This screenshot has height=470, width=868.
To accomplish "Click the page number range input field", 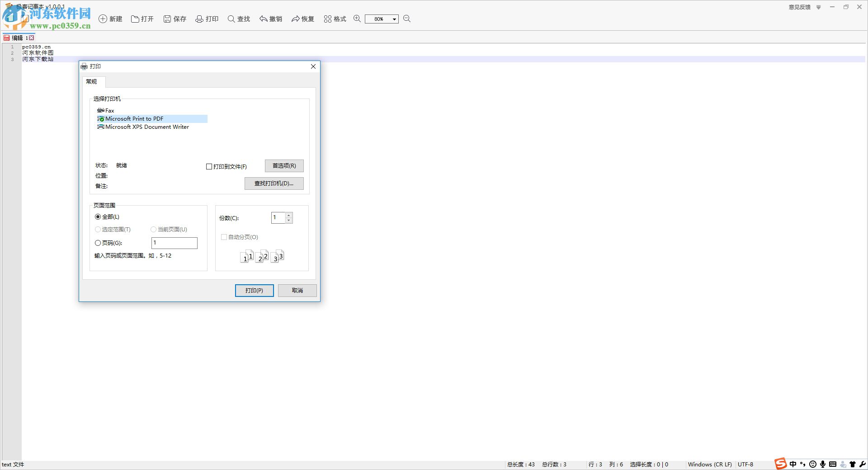I will (x=175, y=243).
